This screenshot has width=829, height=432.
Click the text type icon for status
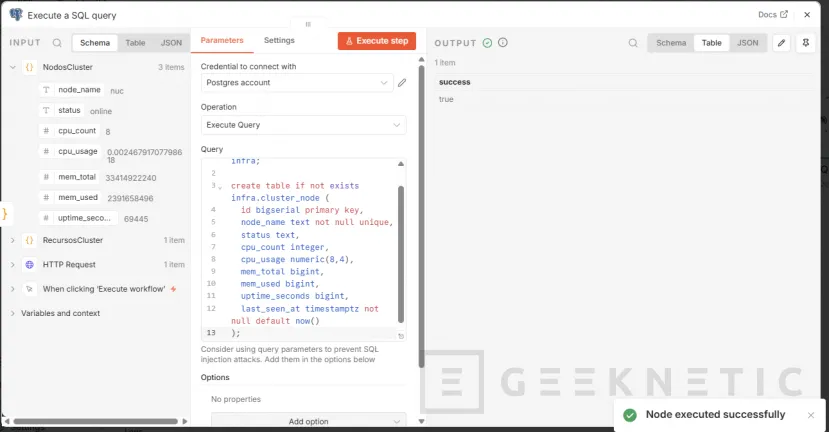pyautogui.click(x=46, y=110)
